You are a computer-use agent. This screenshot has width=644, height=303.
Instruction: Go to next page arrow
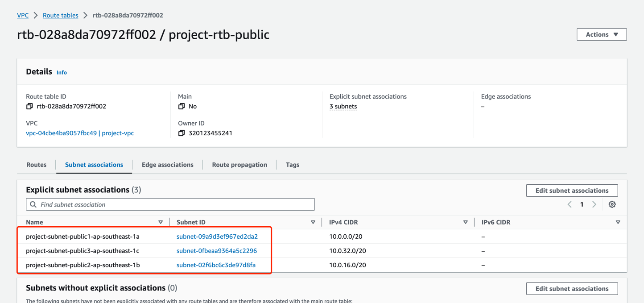pos(594,204)
